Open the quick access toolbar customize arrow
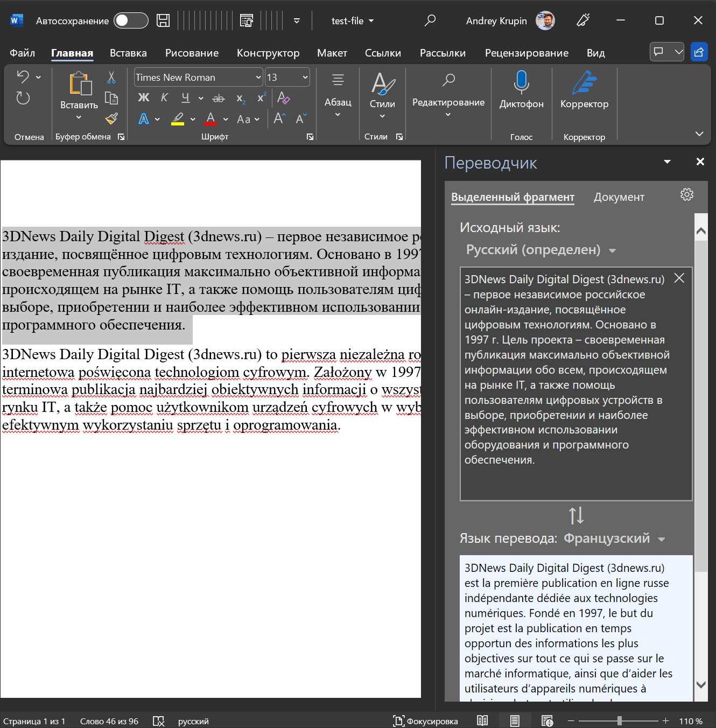Viewport: 716px width, 728px height. (x=297, y=21)
